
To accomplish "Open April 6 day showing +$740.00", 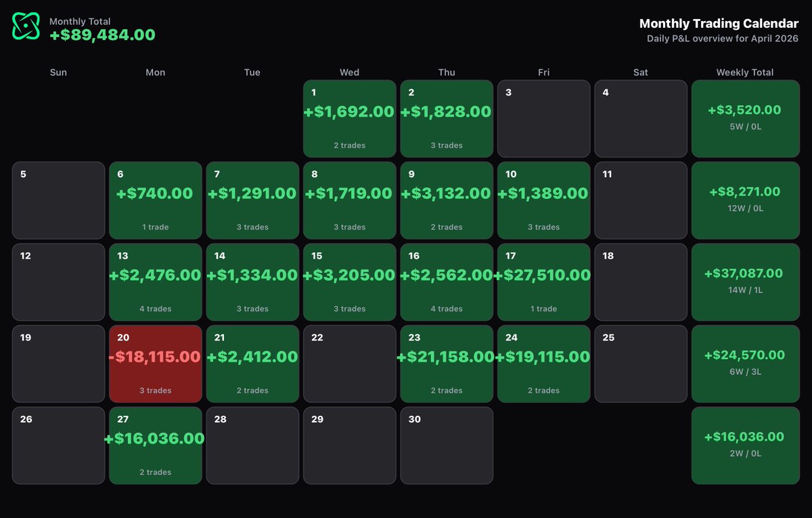I will click(156, 200).
